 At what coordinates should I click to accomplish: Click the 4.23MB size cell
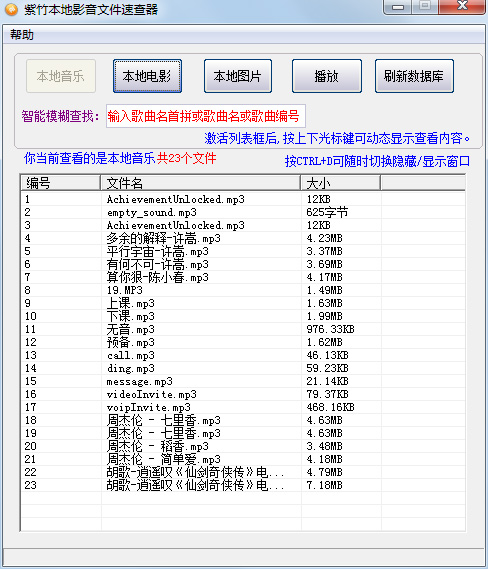[324, 238]
